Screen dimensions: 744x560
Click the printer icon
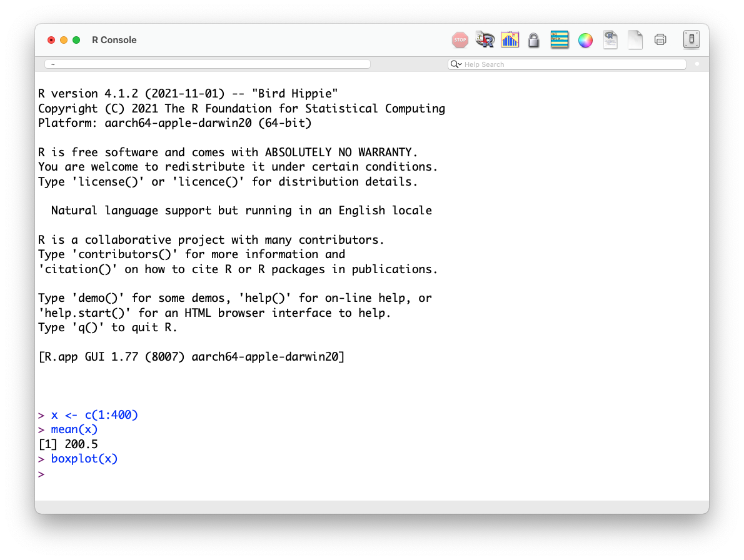click(660, 40)
